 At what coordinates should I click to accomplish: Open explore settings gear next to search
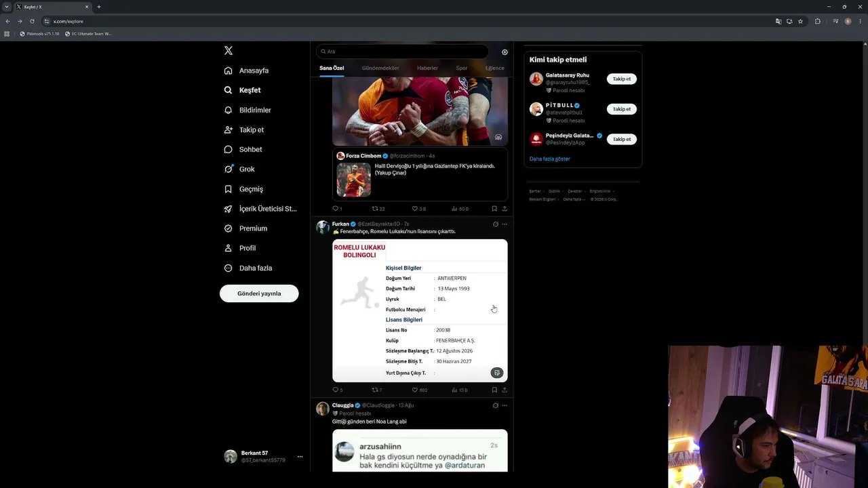coord(505,52)
